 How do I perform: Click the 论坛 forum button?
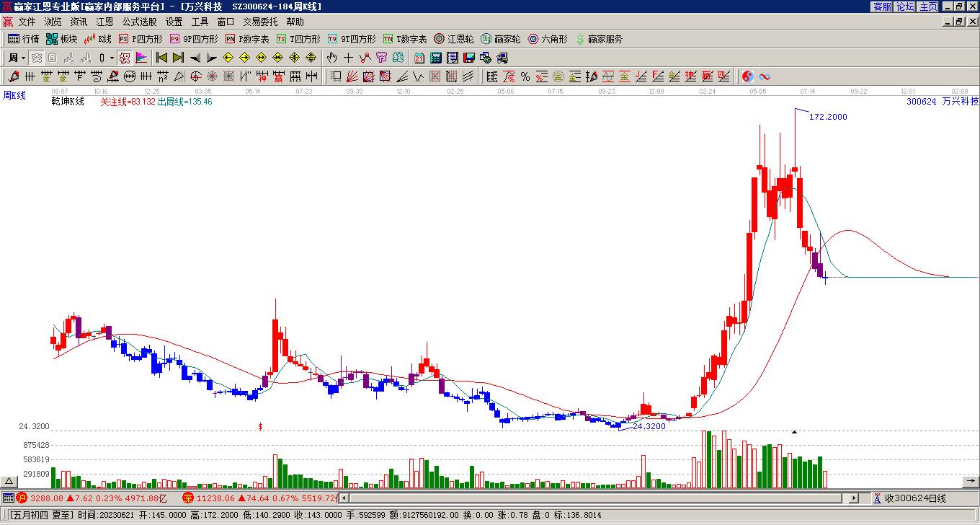pos(905,6)
